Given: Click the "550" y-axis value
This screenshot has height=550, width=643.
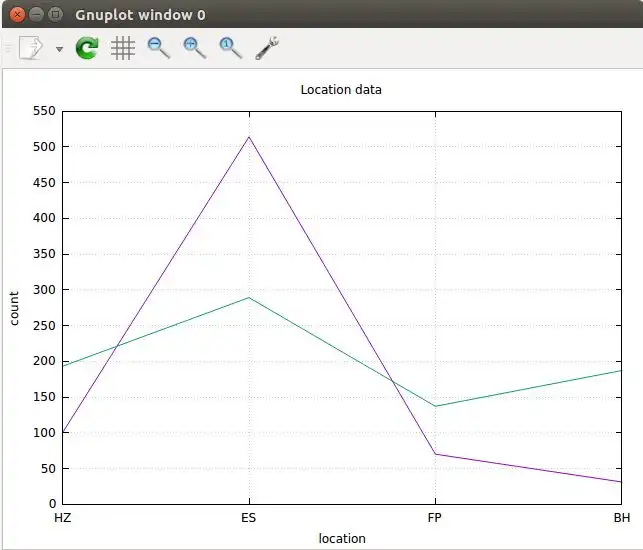Looking at the screenshot, I should pyautogui.click(x=44, y=111).
